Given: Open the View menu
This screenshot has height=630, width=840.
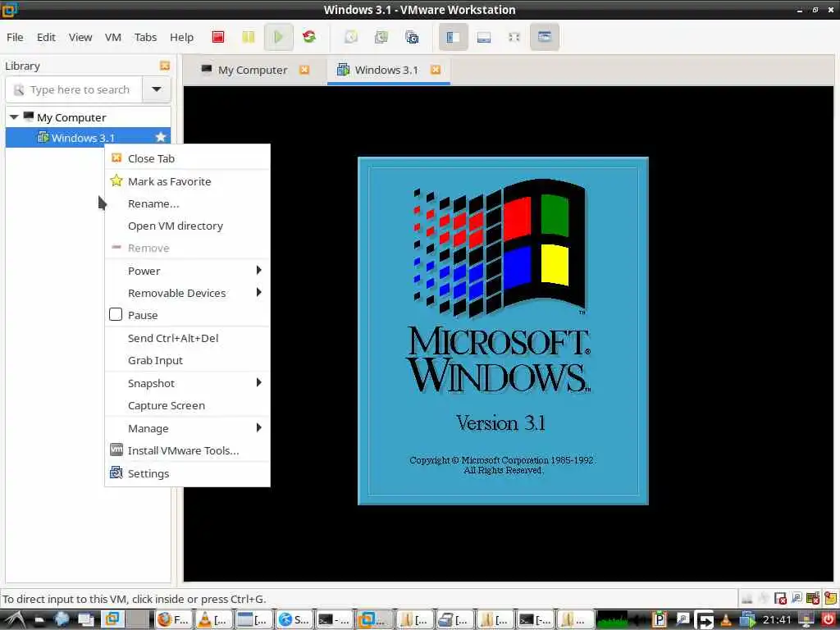Looking at the screenshot, I should pos(80,37).
